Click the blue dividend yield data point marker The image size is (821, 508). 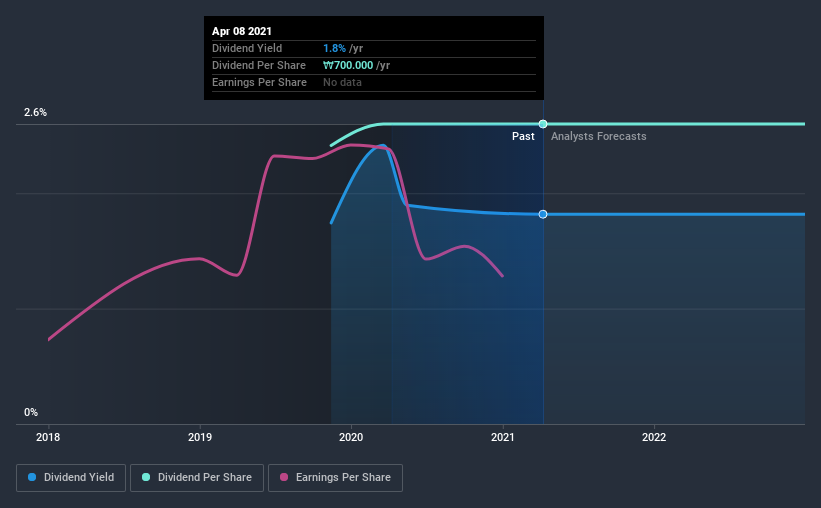543,214
